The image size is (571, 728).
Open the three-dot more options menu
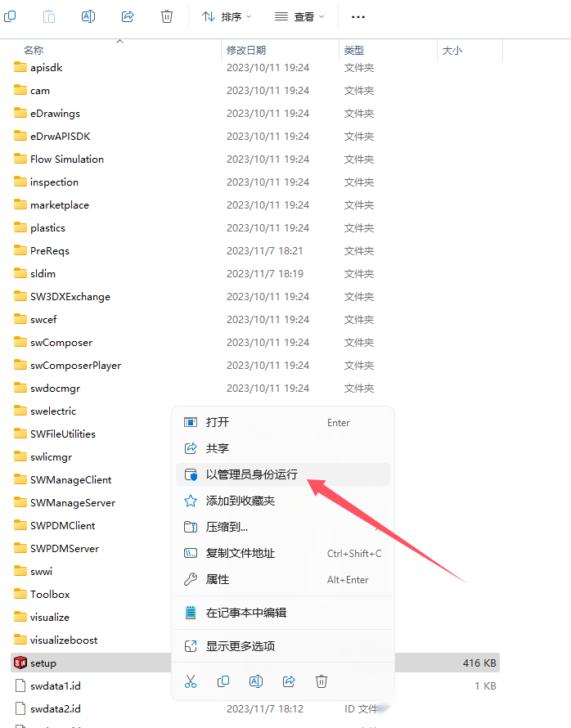(x=358, y=16)
